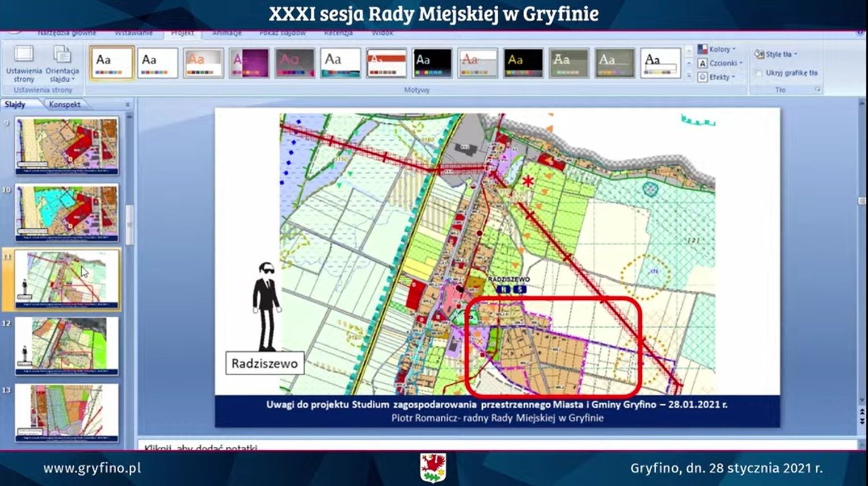Choose the theme with orange-red banner
868x486 pixels.
tap(386, 62)
